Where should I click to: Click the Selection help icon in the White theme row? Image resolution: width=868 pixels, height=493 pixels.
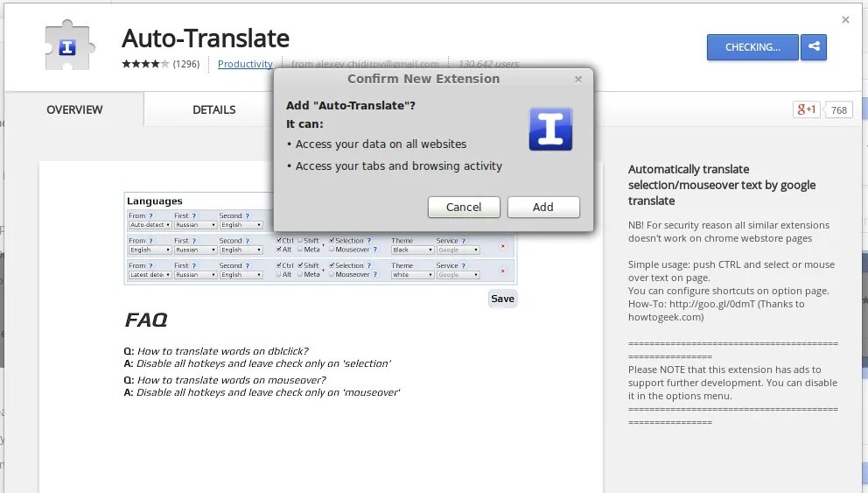tap(368, 266)
